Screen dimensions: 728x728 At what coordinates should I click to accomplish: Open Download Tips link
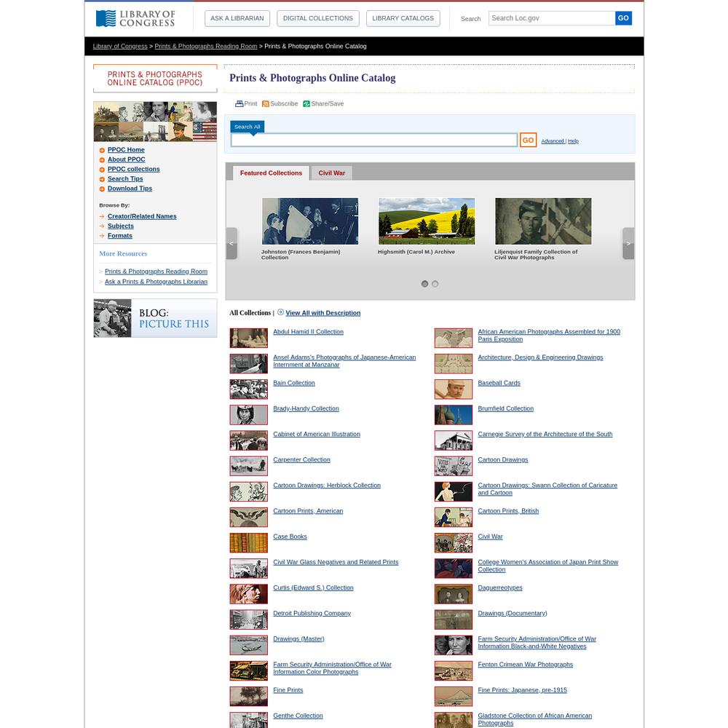pyautogui.click(x=130, y=189)
